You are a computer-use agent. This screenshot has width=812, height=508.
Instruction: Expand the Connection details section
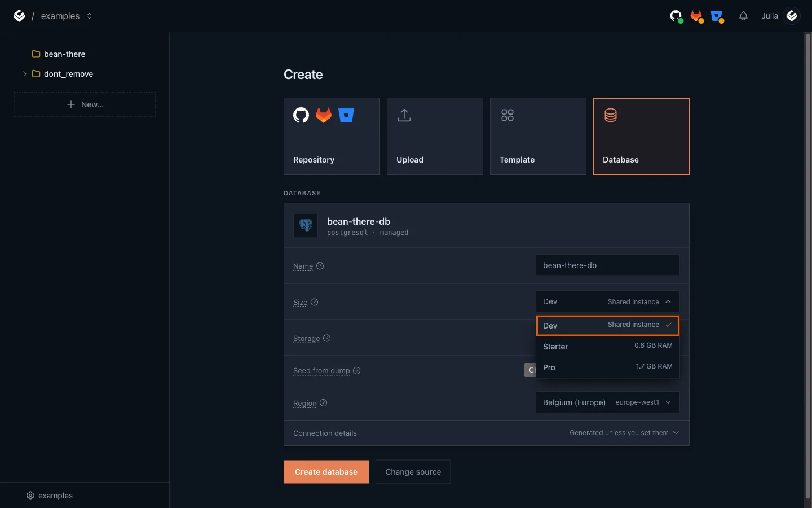click(486, 433)
